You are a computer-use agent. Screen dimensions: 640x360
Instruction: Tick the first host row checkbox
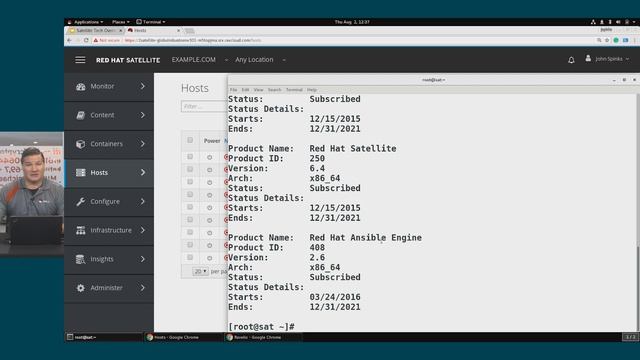point(190,156)
